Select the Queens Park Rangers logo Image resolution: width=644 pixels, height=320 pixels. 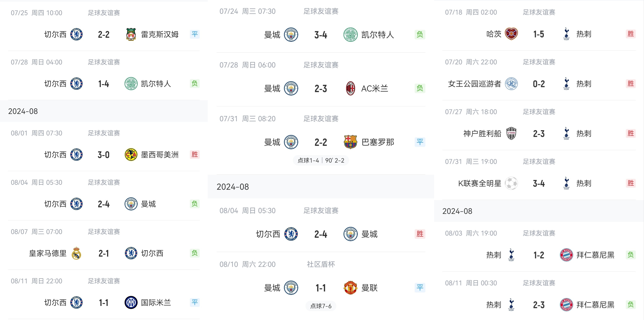pyautogui.click(x=511, y=84)
